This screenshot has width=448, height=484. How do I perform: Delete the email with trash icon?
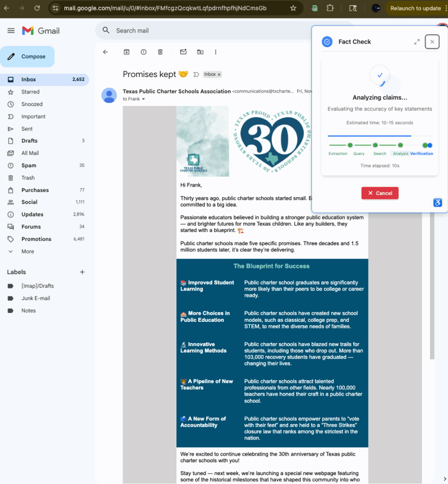click(160, 52)
